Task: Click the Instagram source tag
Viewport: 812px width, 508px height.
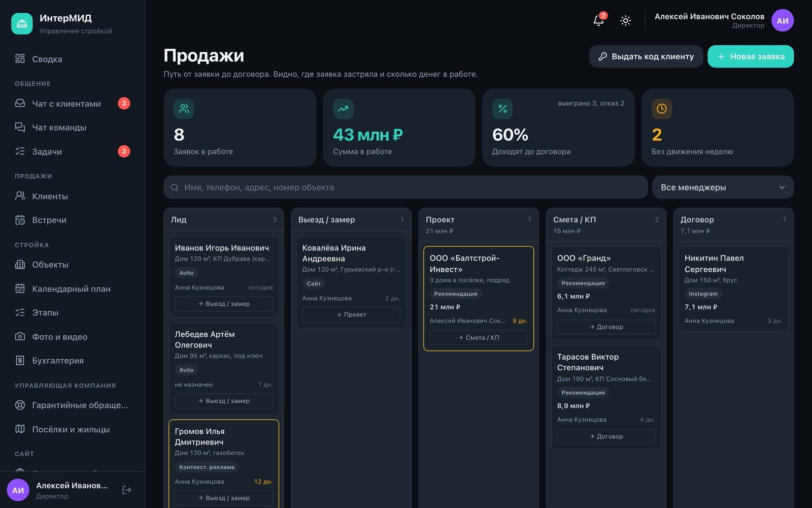Action: [703, 294]
